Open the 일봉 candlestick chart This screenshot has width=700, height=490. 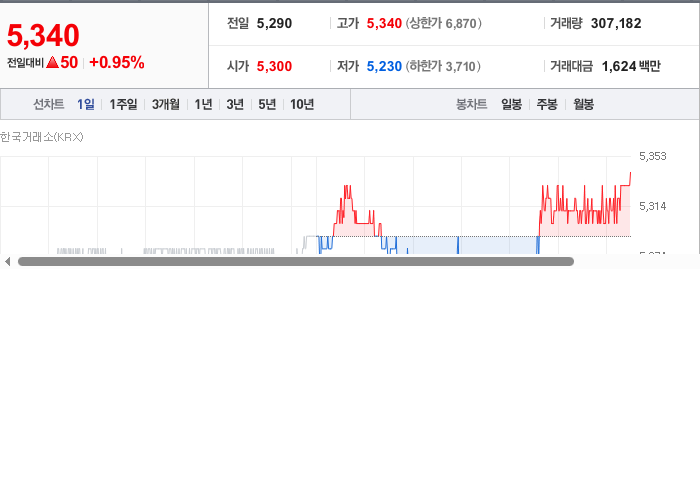click(512, 104)
